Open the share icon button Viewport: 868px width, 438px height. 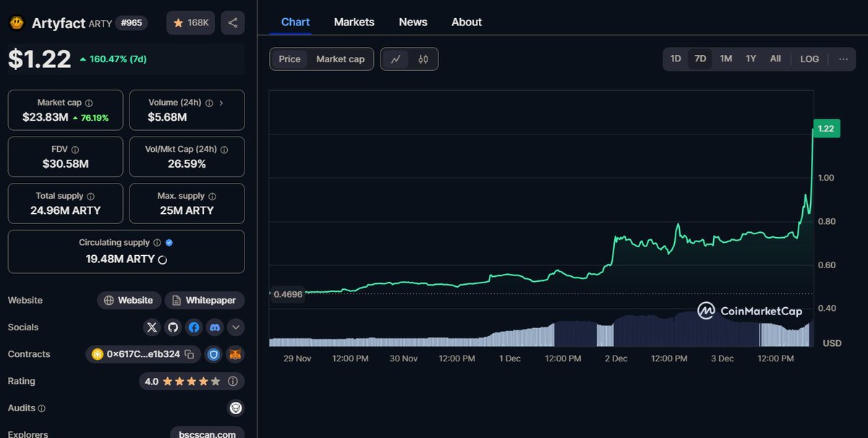tap(233, 23)
